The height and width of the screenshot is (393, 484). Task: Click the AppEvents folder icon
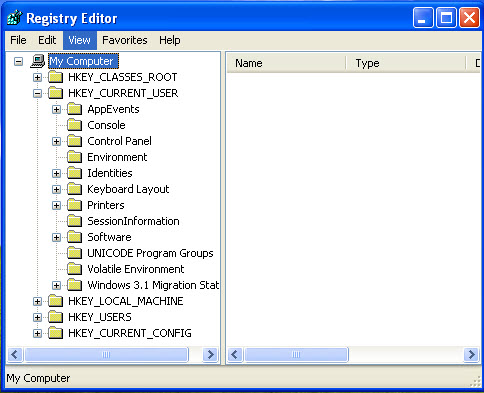[x=74, y=109]
